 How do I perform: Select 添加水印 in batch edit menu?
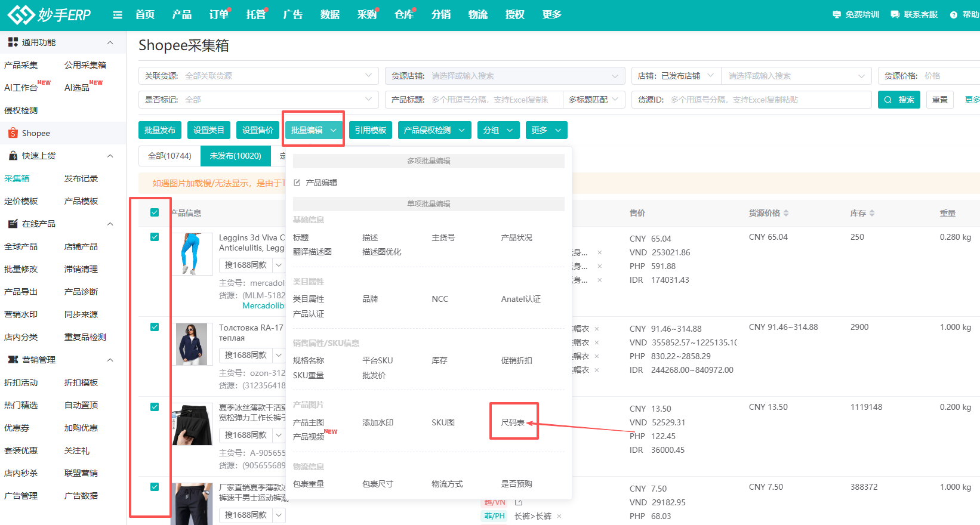click(378, 422)
